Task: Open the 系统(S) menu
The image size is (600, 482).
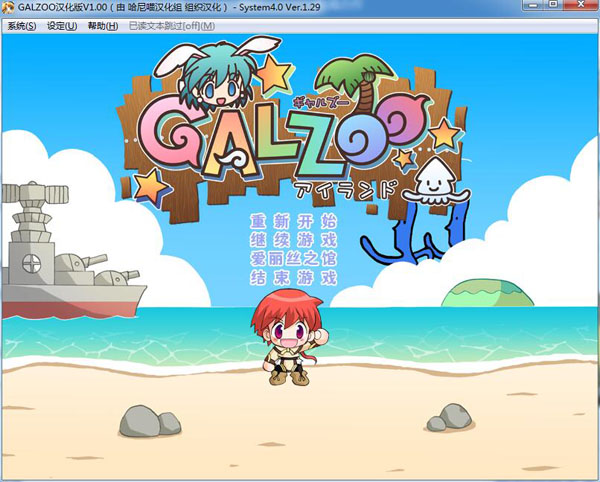Action: click(x=22, y=26)
